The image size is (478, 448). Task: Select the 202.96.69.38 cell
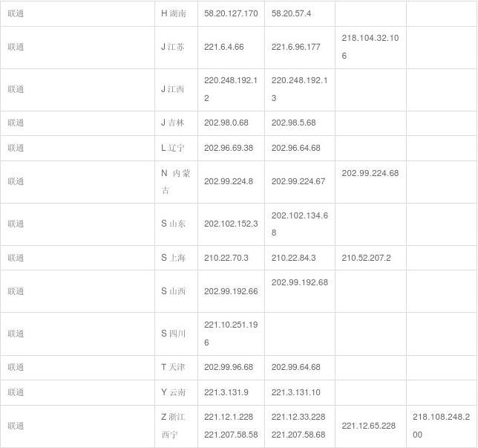tap(229, 148)
